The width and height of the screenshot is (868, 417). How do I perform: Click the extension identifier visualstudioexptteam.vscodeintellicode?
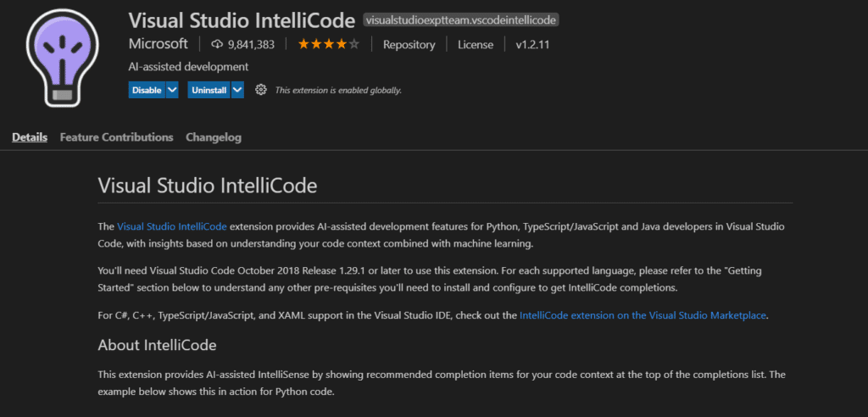462,20
